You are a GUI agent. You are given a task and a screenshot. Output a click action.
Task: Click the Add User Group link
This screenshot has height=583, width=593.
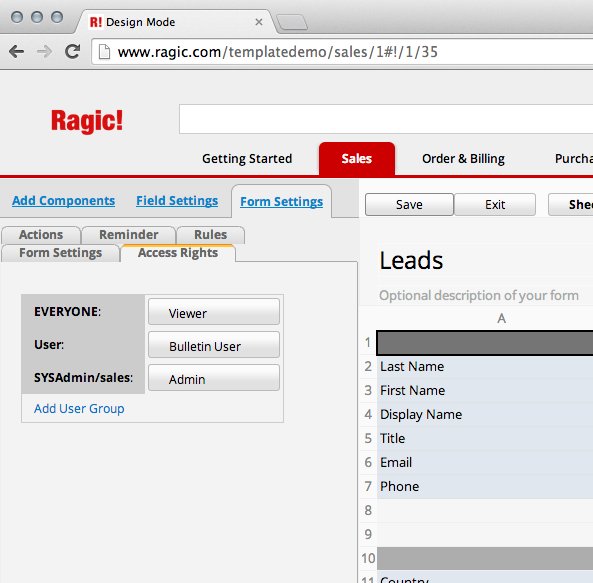pos(79,409)
